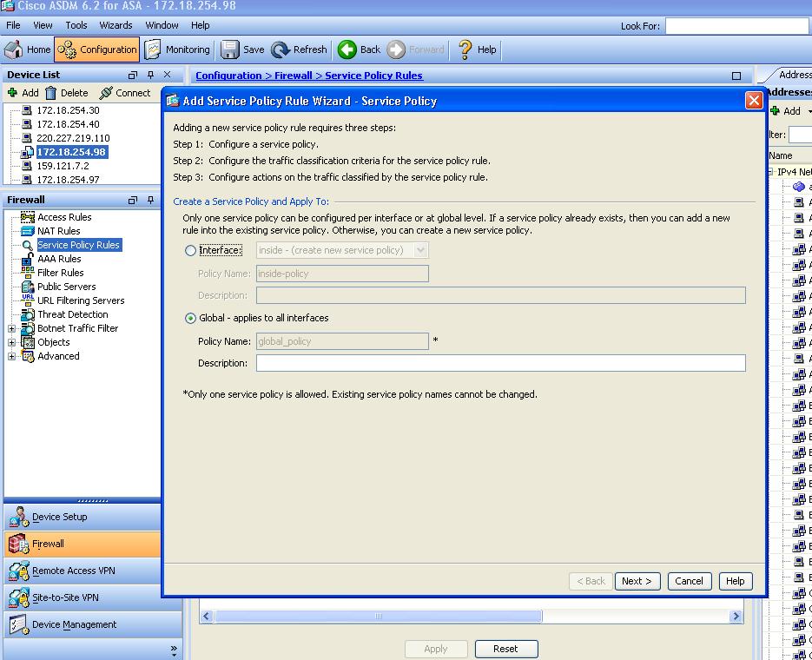Follow the Configuration breadcrumb link
The height and width of the screenshot is (660, 812).
(x=228, y=76)
